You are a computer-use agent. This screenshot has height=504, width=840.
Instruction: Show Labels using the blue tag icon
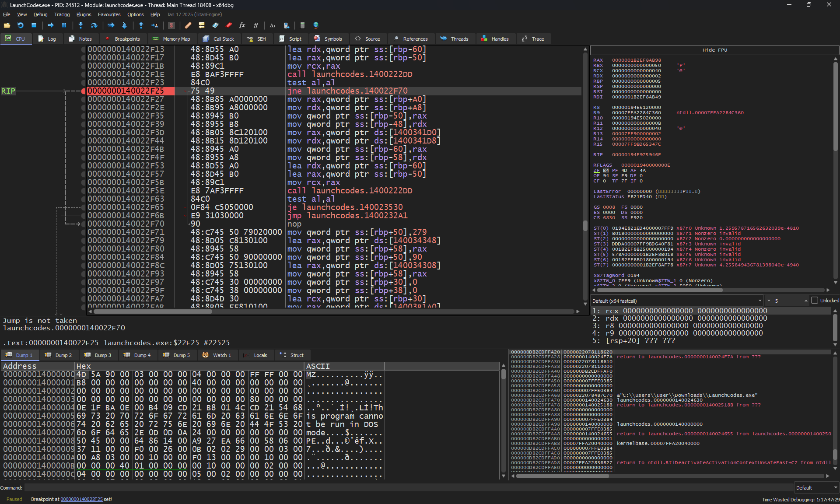[215, 25]
